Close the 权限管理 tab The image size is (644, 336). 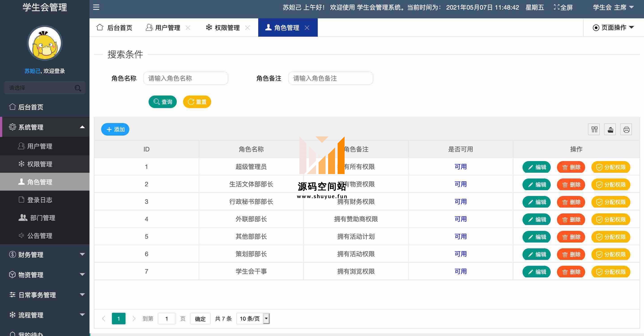coord(247,28)
